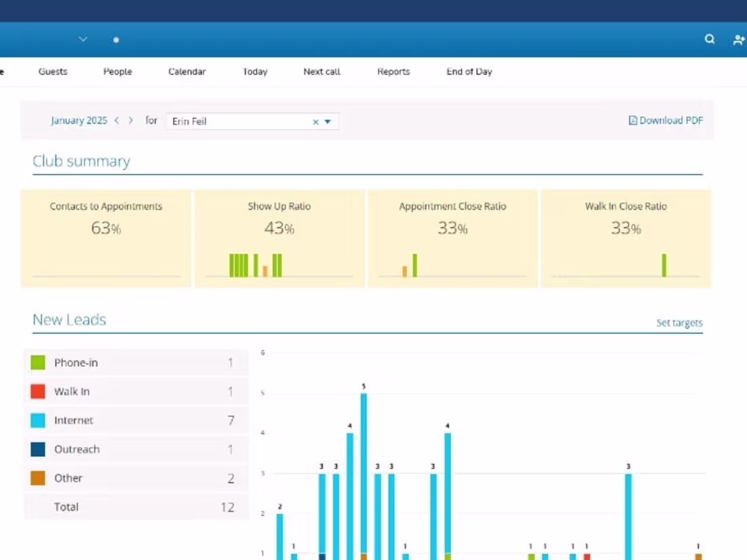Switch to the Calendar tab

pyautogui.click(x=187, y=71)
